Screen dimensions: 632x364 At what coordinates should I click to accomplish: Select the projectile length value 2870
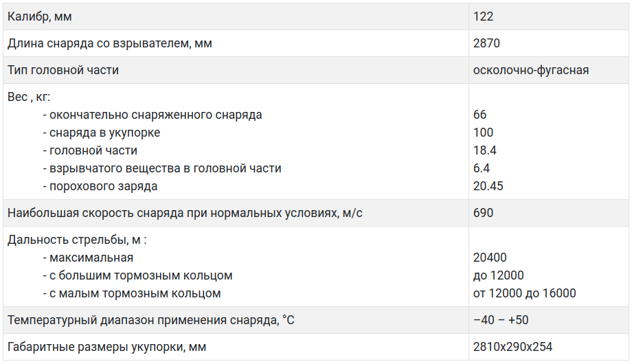[486, 43]
